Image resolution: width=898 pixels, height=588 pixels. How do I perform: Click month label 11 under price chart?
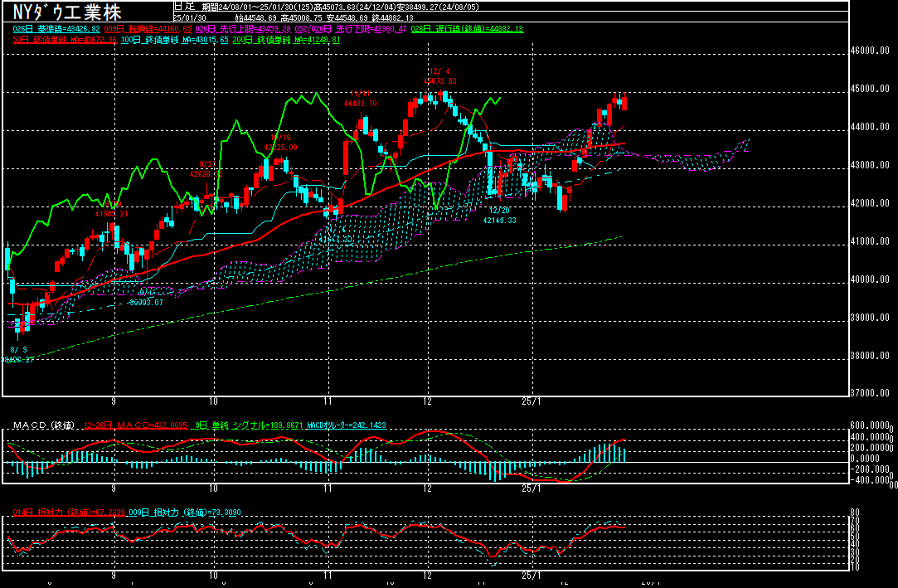pyautogui.click(x=328, y=401)
